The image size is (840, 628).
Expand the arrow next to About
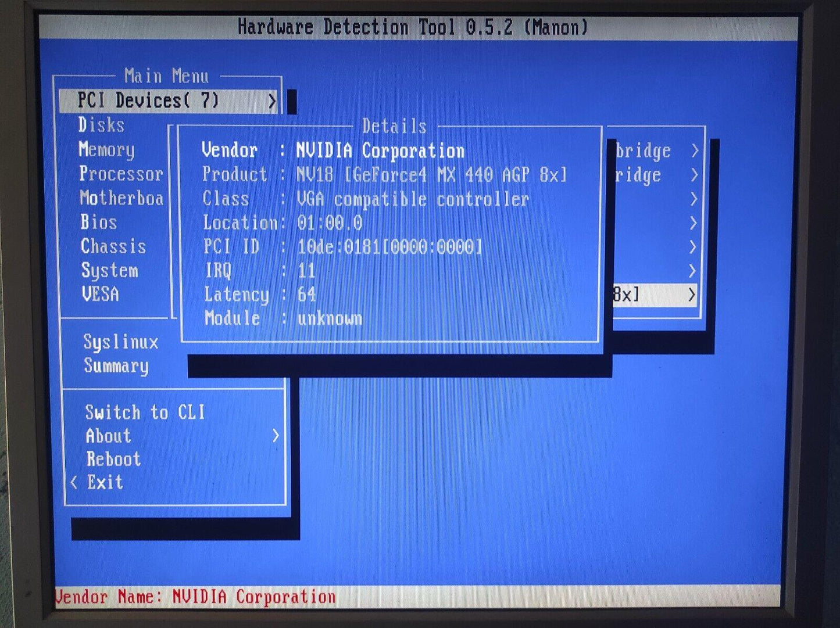pos(276,436)
